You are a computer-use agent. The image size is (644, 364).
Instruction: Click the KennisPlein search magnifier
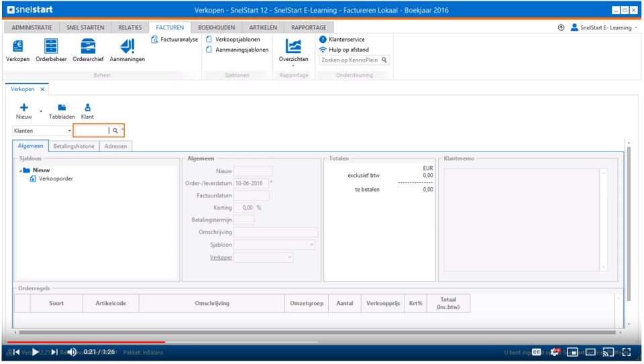(x=384, y=60)
